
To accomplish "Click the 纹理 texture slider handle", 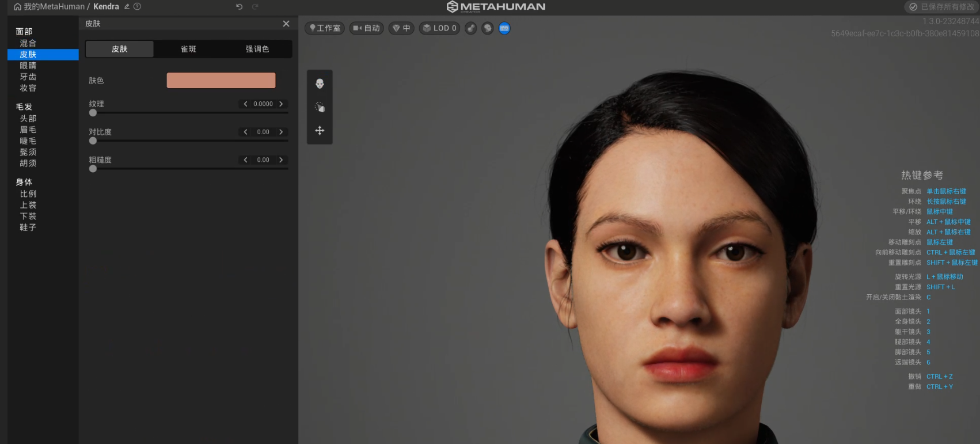I will (x=93, y=113).
